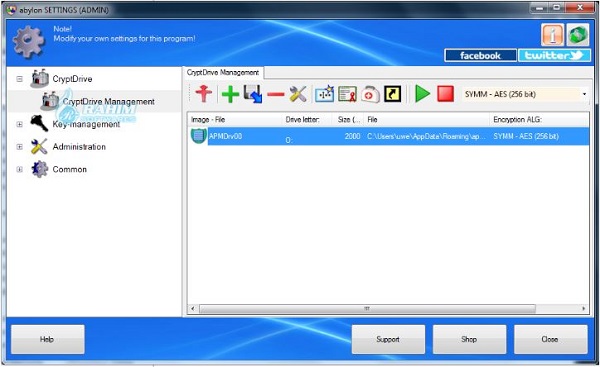Open the facebook link button
This screenshot has height=367, width=600.
pyautogui.click(x=480, y=55)
